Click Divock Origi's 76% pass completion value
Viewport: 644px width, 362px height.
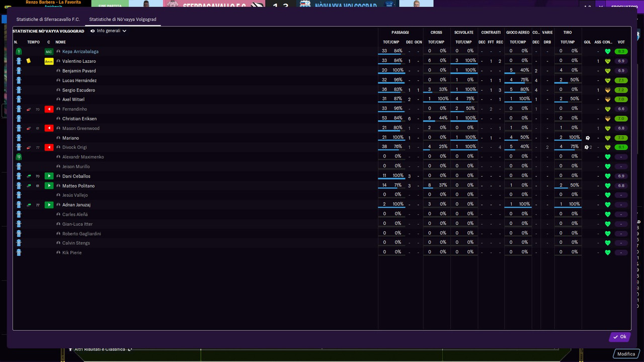pos(397,147)
